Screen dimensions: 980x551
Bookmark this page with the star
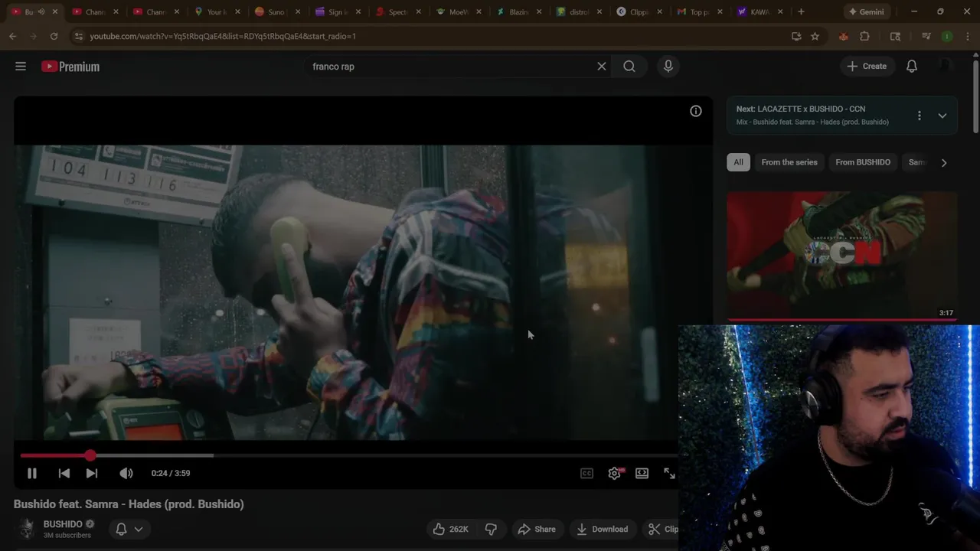click(815, 36)
